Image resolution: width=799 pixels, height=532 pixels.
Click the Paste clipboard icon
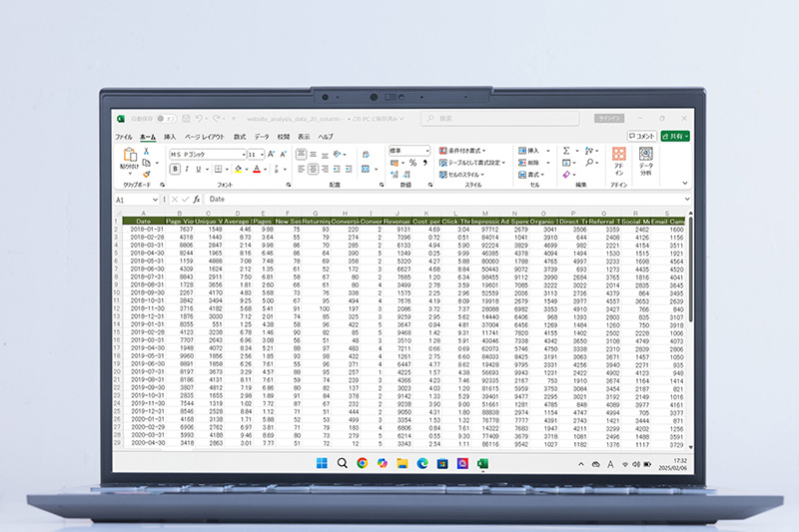[130, 157]
